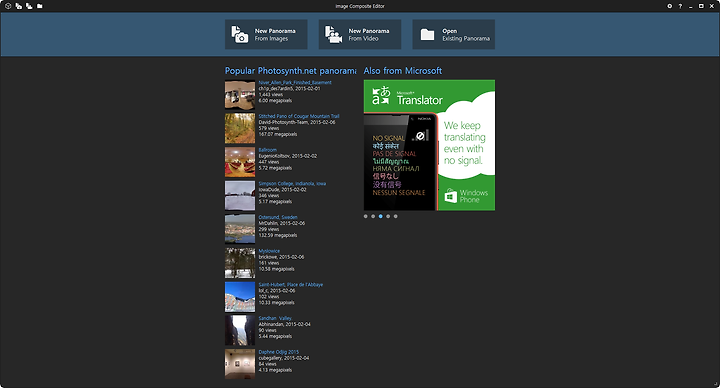Viewport: 720px width, 388px height.
Task: Minimize the Image Composite Editor window
Action: pyautogui.click(x=691, y=6)
